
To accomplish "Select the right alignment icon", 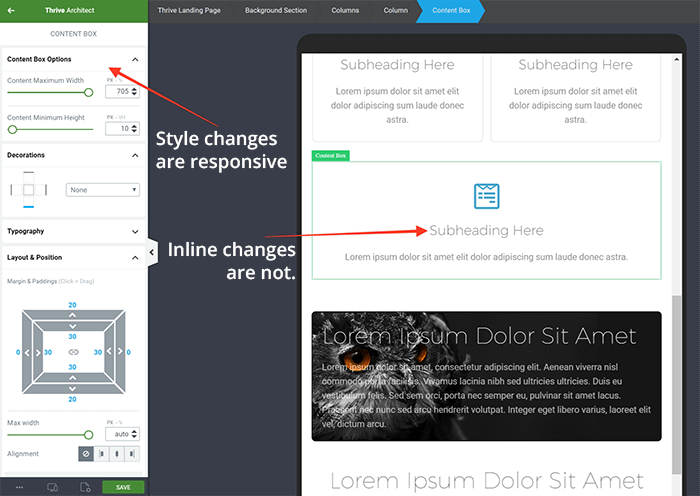I will (132, 454).
